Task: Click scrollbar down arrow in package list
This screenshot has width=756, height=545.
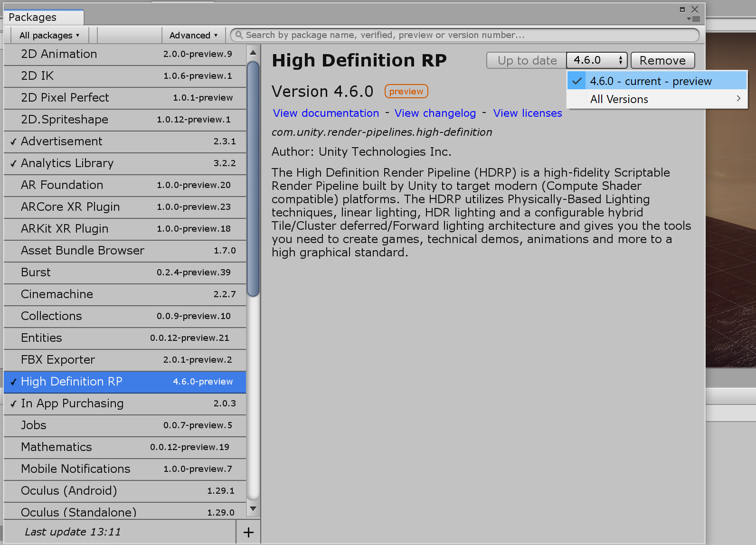Action: click(x=253, y=508)
